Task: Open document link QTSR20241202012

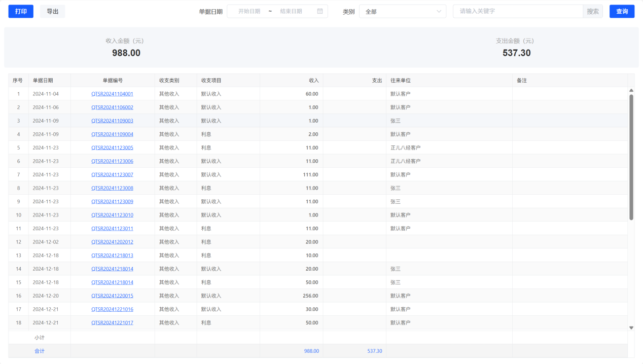Action: pyautogui.click(x=112, y=242)
